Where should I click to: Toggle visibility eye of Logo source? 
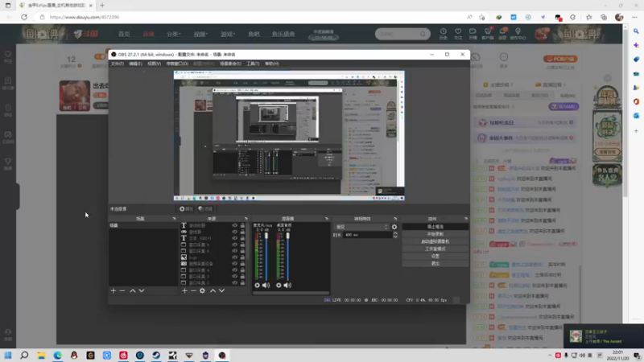point(234,257)
